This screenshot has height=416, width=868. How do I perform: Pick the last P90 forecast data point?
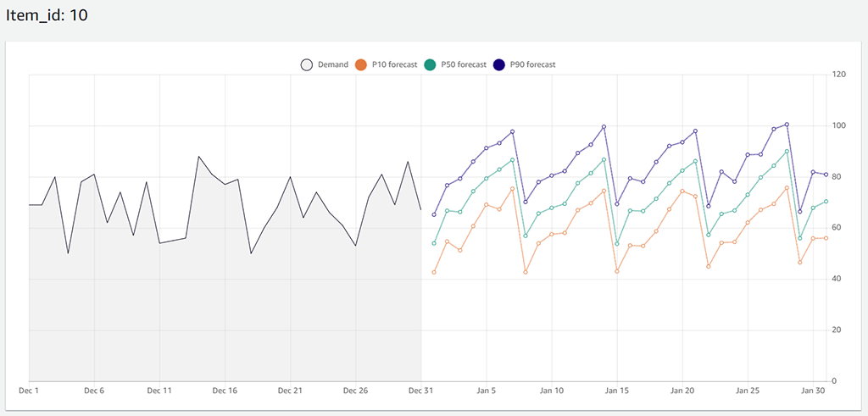pos(826,175)
